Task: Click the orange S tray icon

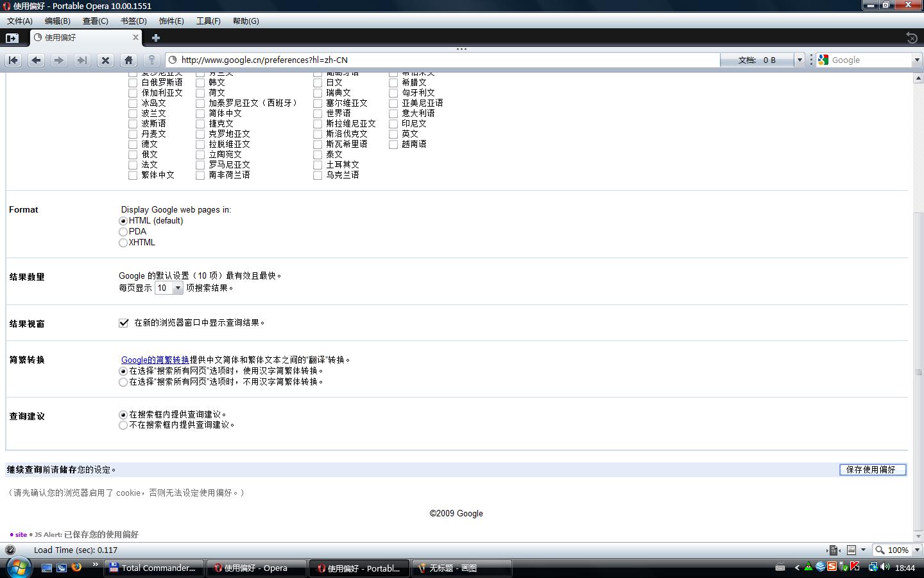Action: (832, 567)
